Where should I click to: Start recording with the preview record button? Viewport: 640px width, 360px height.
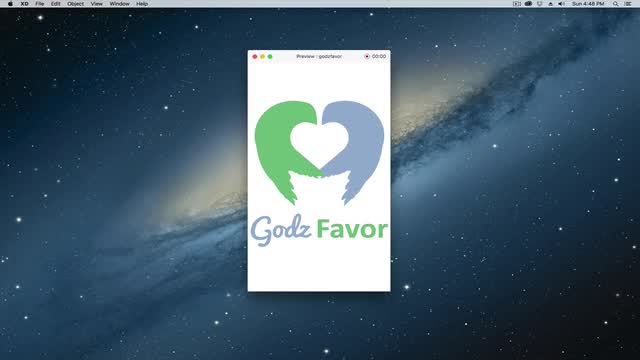pyautogui.click(x=367, y=56)
